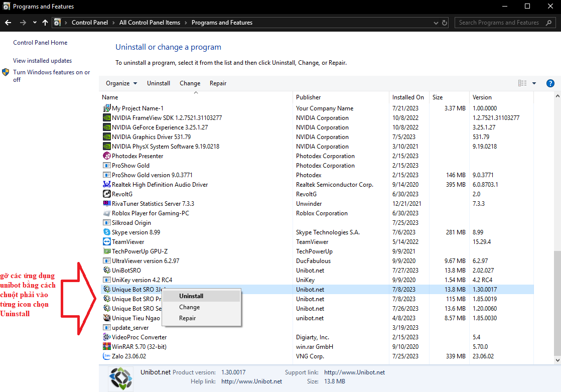
Task: Select the ProShow Gold version 9.0.3771 row
Action: (317, 175)
